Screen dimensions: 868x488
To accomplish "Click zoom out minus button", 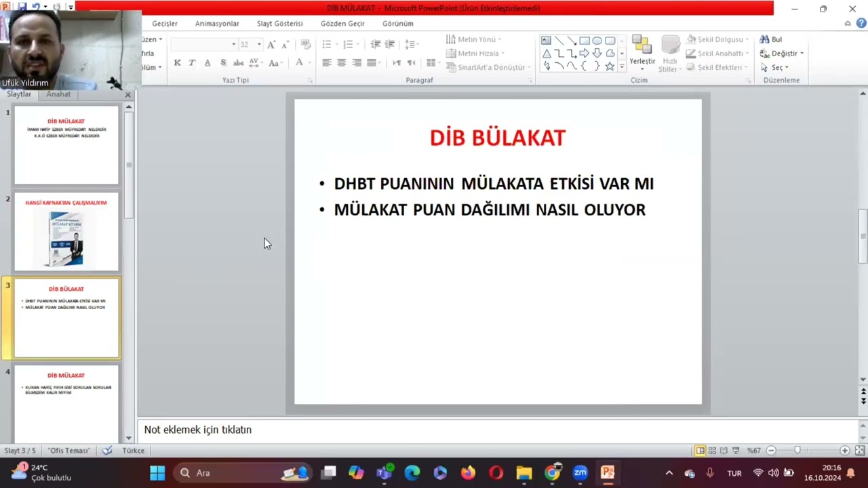I will (x=771, y=451).
